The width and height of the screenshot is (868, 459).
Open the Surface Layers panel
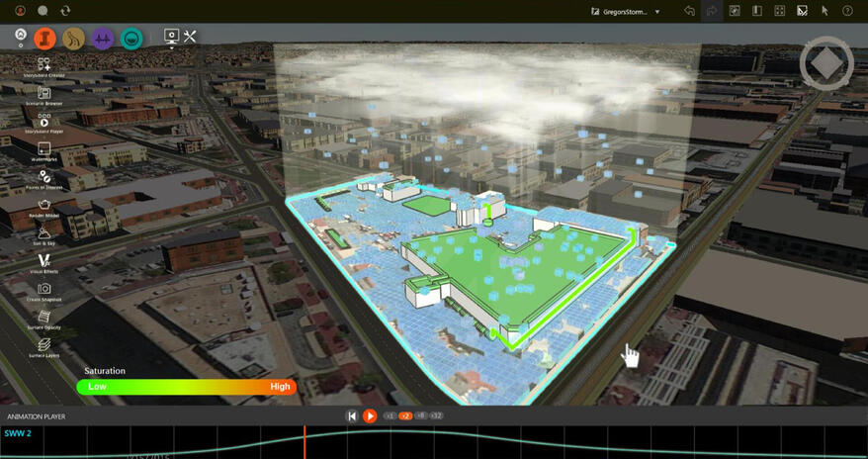[x=43, y=345]
